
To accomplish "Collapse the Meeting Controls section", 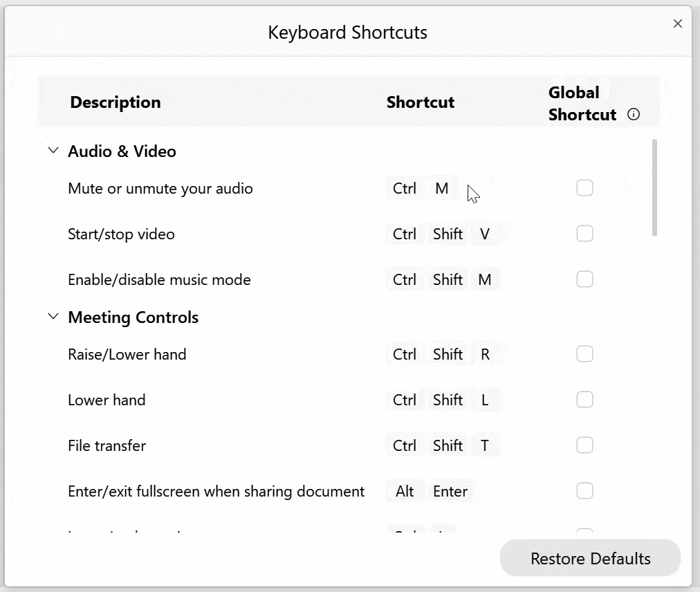I will tap(53, 317).
